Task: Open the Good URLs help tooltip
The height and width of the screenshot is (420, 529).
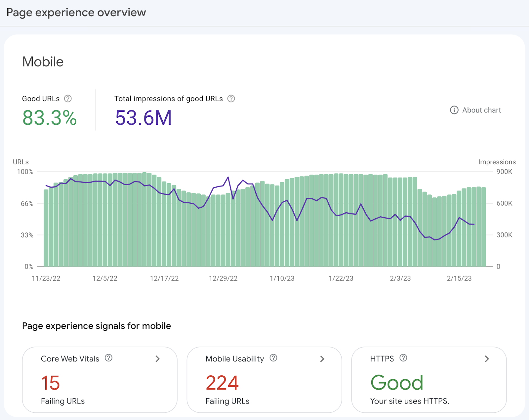Action: tap(68, 98)
